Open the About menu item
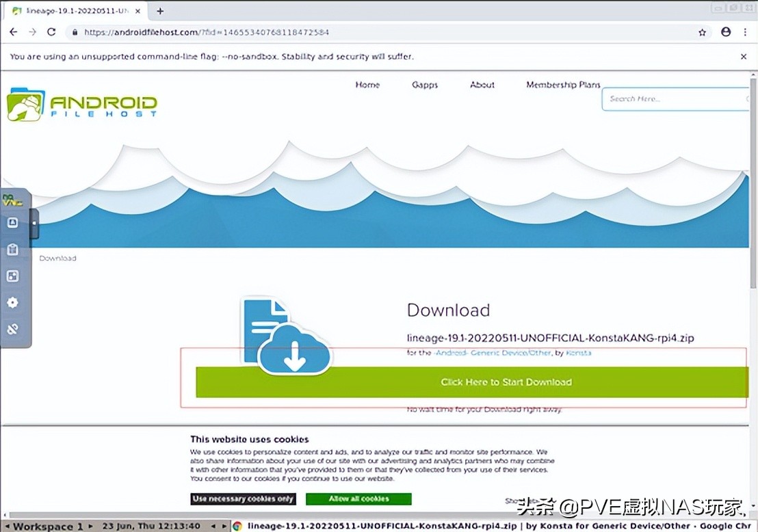This screenshot has height=532, width=758. pyautogui.click(x=482, y=85)
